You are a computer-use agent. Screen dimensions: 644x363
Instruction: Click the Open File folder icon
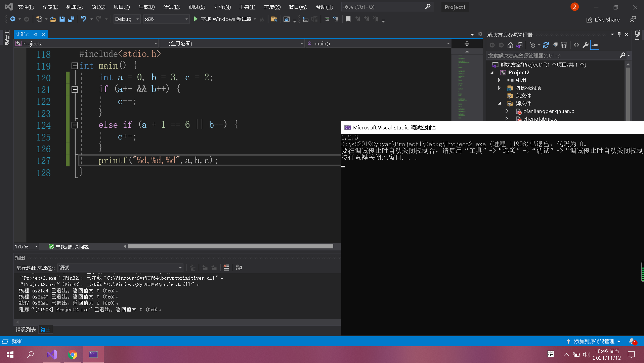point(53,19)
